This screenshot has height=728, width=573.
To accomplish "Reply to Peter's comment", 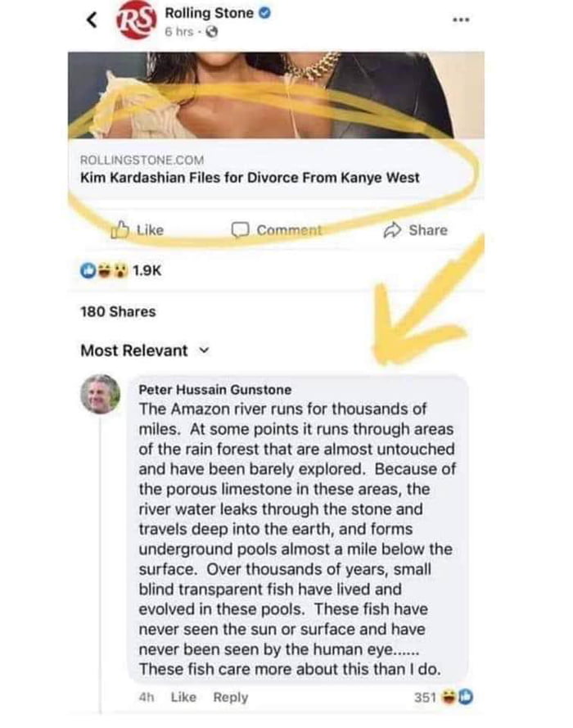I will 230,698.
